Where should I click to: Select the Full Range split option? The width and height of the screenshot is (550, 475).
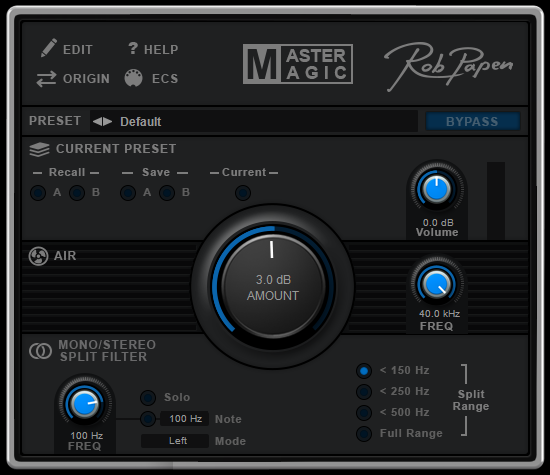[364, 434]
